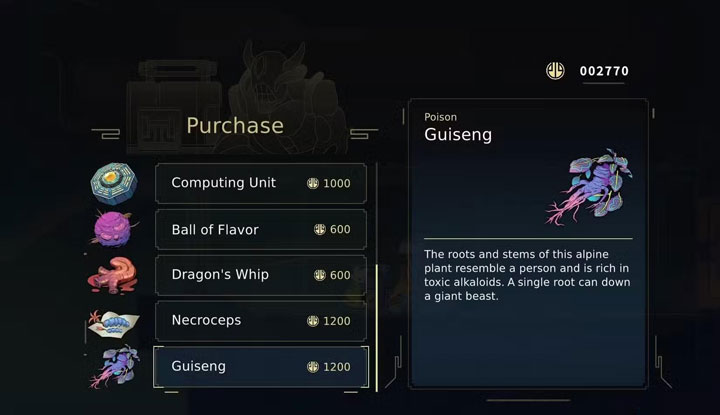This screenshot has width=720, height=415.
Task: Click the currency coin icon beside 002770
Action: [555, 71]
